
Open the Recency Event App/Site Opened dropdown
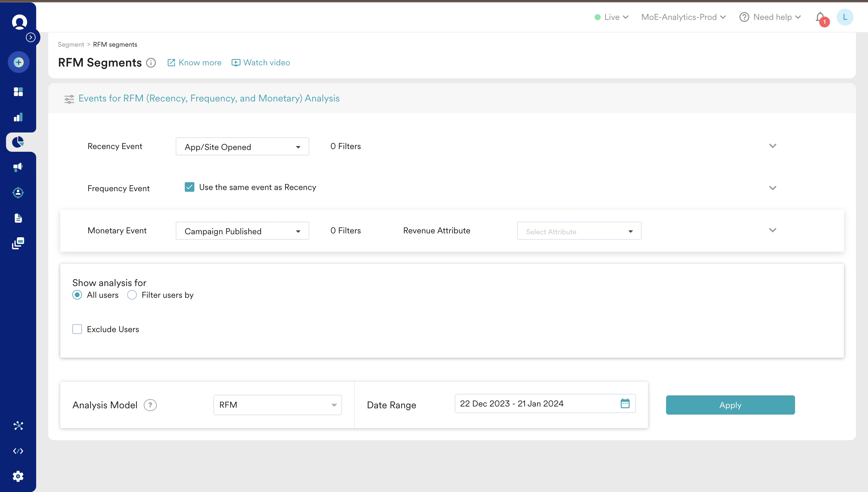pyautogui.click(x=242, y=147)
